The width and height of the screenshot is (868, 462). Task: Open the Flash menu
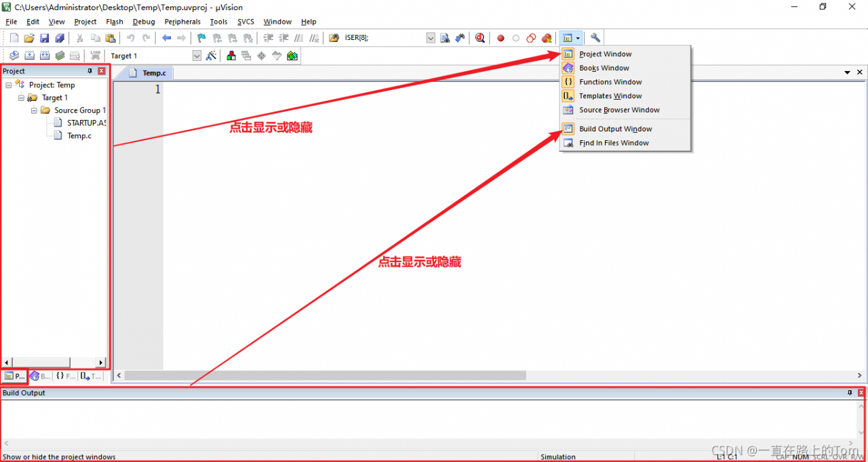point(115,22)
